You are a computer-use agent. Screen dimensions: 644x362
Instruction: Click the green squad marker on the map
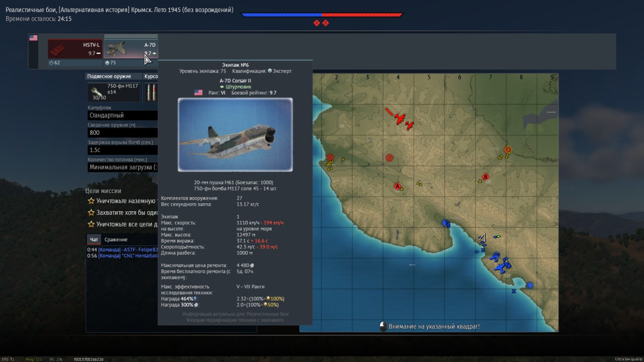[x=498, y=236]
